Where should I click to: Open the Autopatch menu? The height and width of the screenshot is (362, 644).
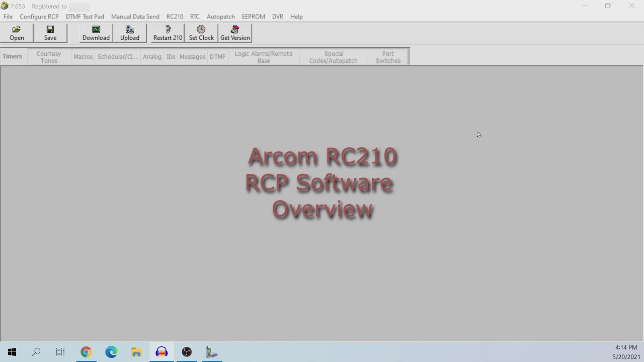[221, 17]
